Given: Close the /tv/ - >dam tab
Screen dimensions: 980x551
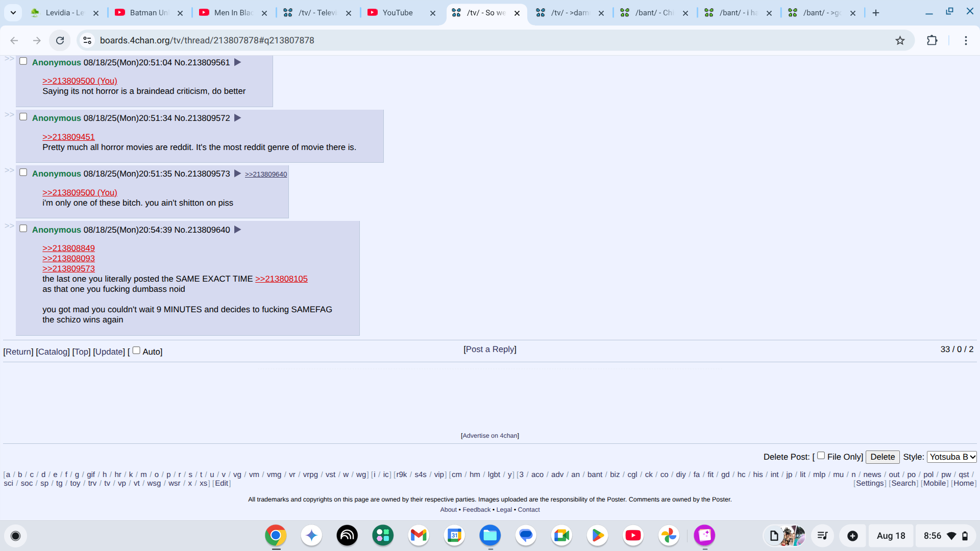Looking at the screenshot, I should [x=601, y=13].
